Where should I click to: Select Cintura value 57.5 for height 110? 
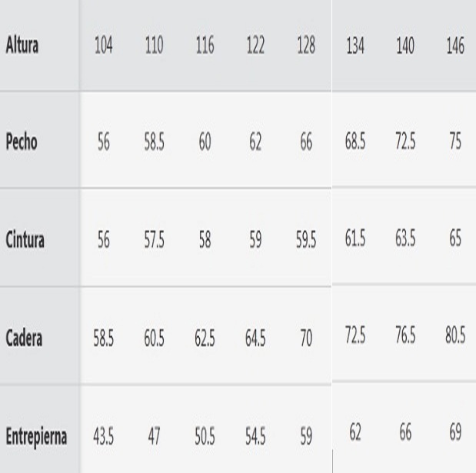(x=155, y=240)
